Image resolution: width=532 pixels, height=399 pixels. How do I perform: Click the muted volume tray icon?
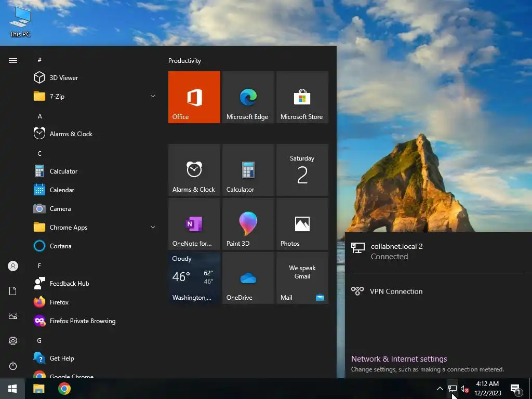click(x=464, y=389)
